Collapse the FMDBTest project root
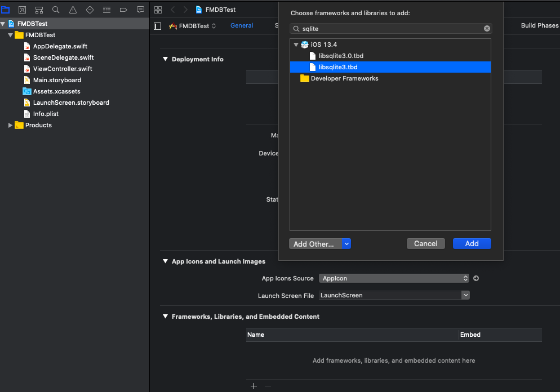560x392 pixels. (x=3, y=24)
